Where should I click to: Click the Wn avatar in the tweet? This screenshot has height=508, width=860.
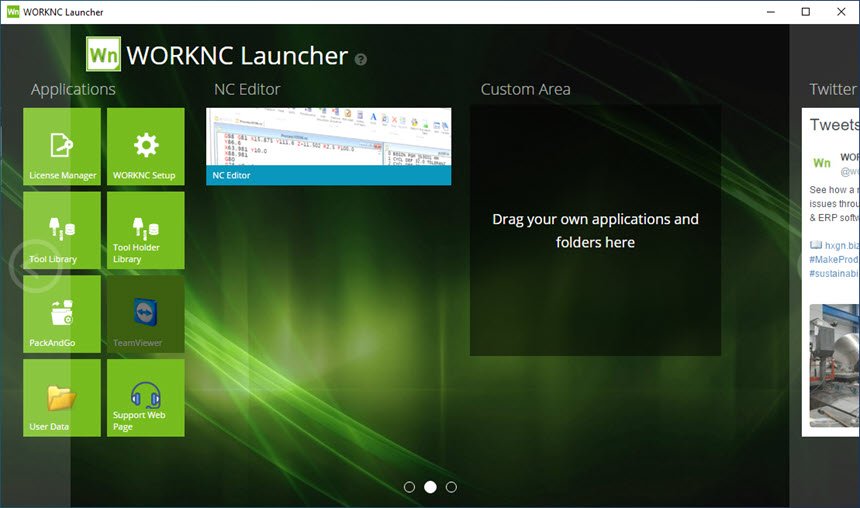click(821, 162)
